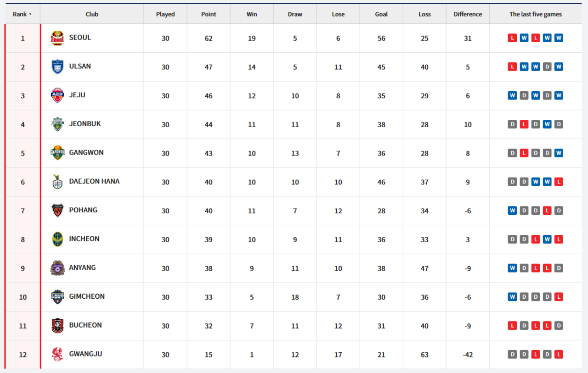Click the Played column header
Image resolution: width=588 pixels, height=373 pixels.
pos(165,14)
